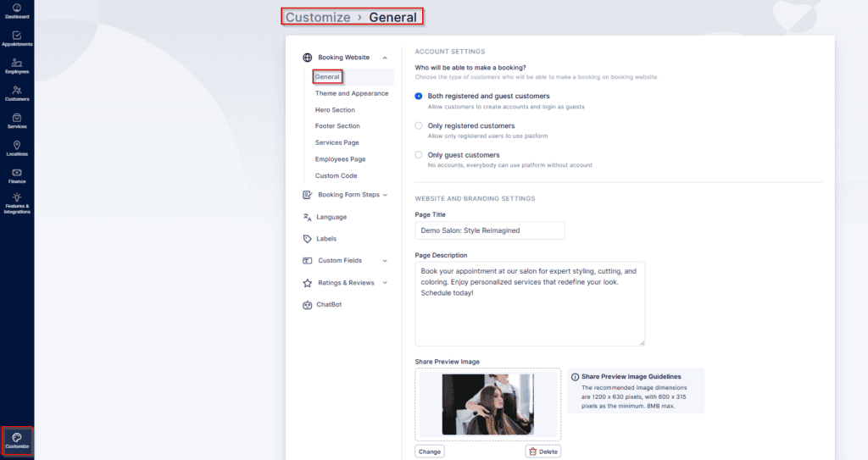The image size is (868, 460).
Task: Click the WEBSITE AND BRANDING SETTINGS heading
Action: (x=475, y=199)
